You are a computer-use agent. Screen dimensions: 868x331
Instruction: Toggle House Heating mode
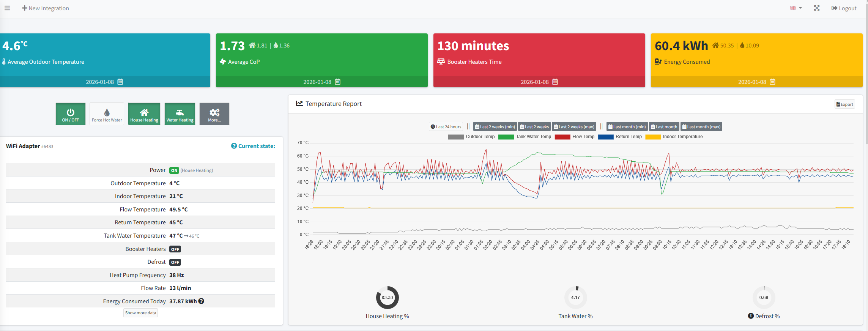[144, 114]
